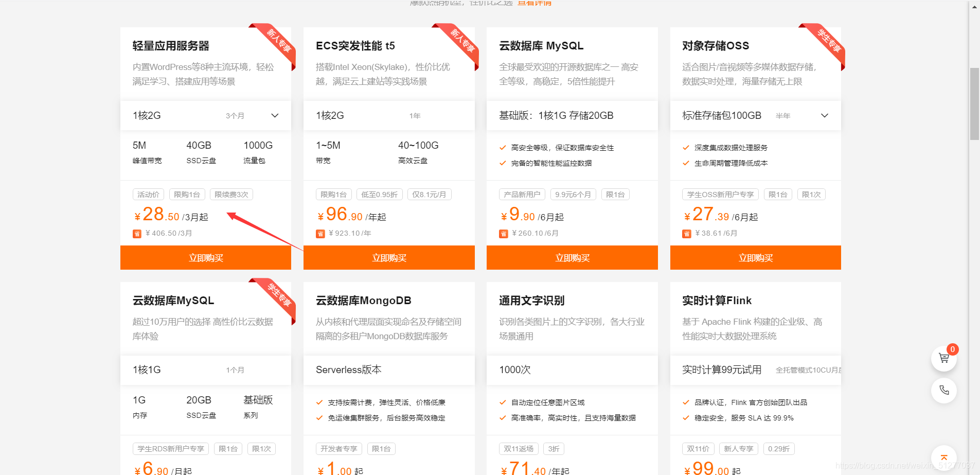Click the phone contact icon
980x475 pixels.
pyautogui.click(x=943, y=390)
